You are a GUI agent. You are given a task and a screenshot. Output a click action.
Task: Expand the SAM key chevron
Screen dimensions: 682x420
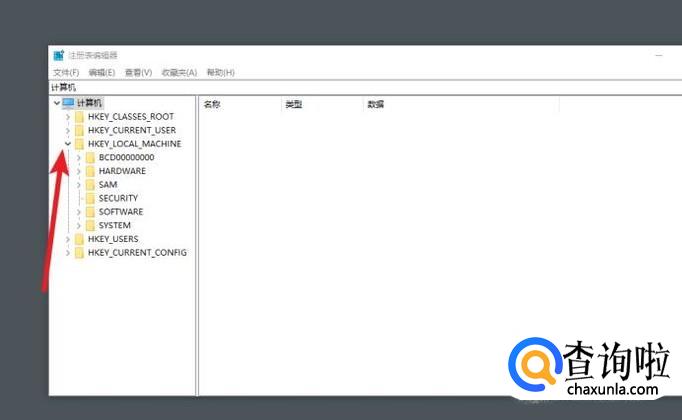point(79,185)
